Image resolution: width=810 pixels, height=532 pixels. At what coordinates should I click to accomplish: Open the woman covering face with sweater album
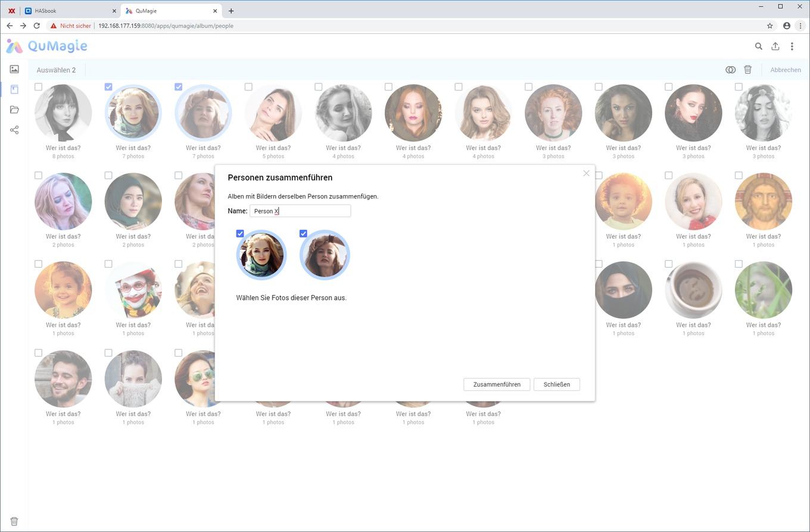point(133,379)
